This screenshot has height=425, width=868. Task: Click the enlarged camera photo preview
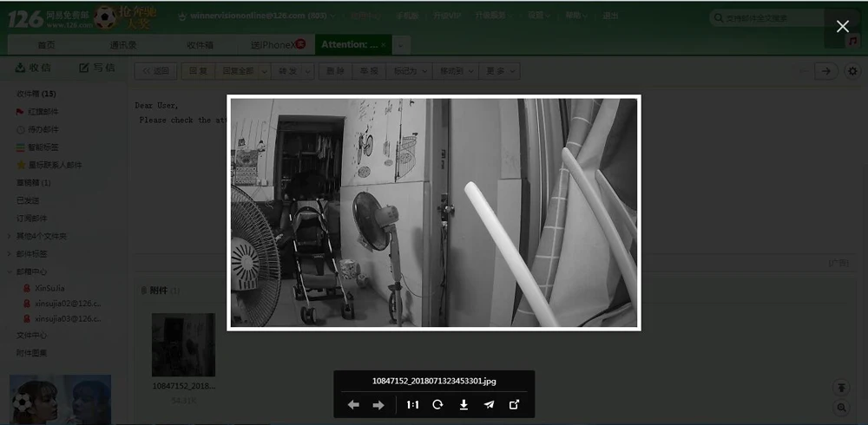[433, 212]
